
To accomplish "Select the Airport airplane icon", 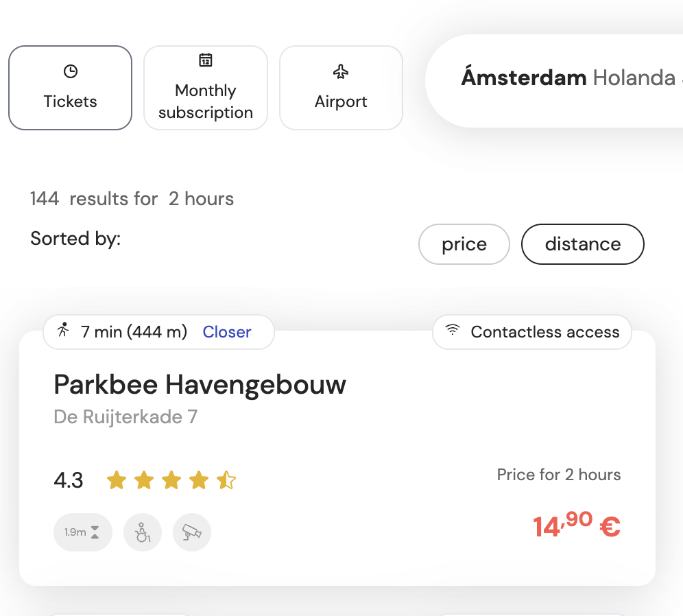I will tap(341, 71).
